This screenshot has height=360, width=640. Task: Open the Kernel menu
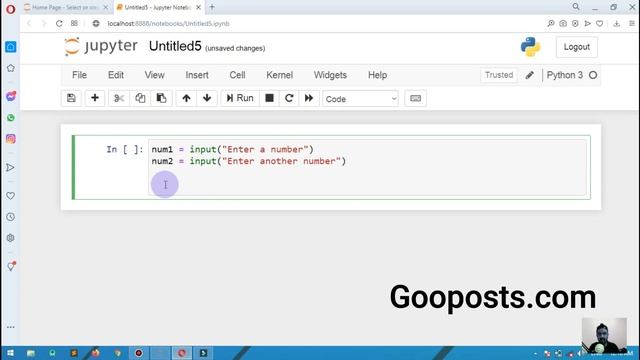(x=279, y=75)
